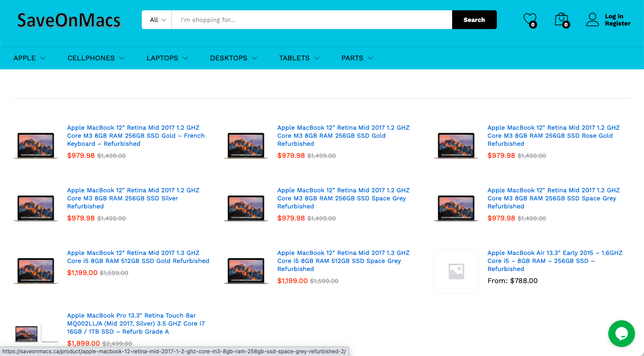Viewport: 644px width, 356px height.
Task: Focus the "I'm shopping for" search field
Action: 312,20
